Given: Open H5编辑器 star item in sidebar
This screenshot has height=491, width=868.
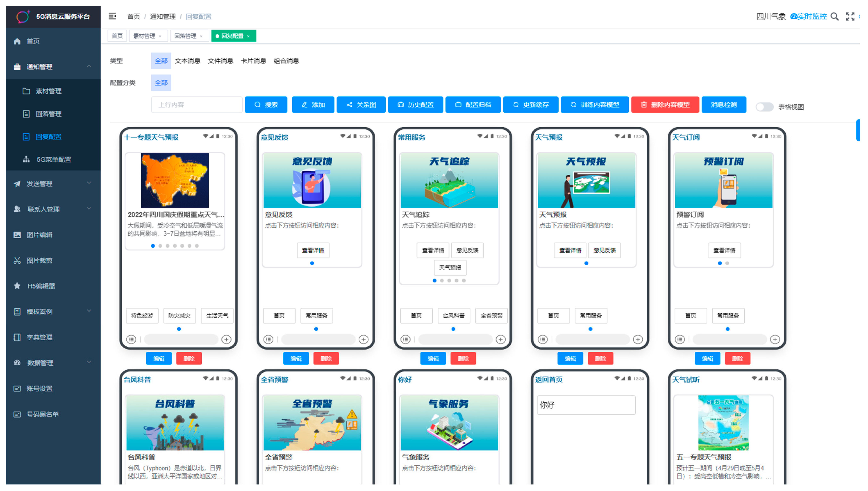Looking at the screenshot, I should tap(41, 286).
